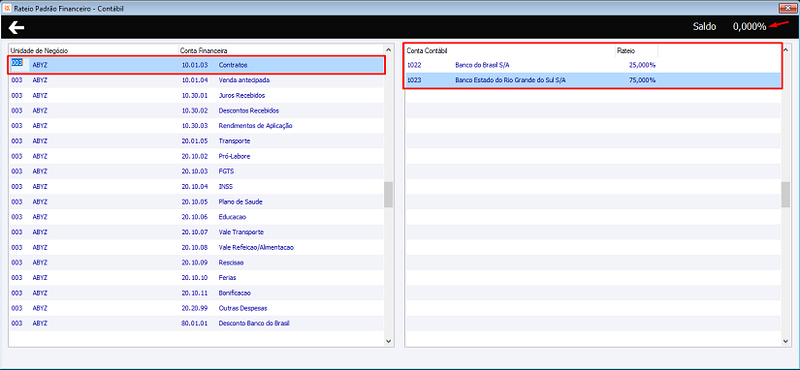Select the Rescisao row
This screenshot has height=370, width=800.
coord(196,262)
